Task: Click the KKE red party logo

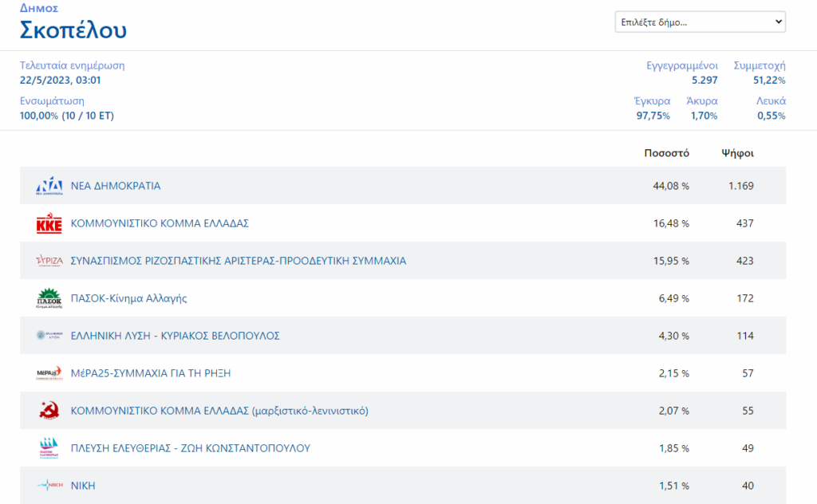Action: click(49, 224)
